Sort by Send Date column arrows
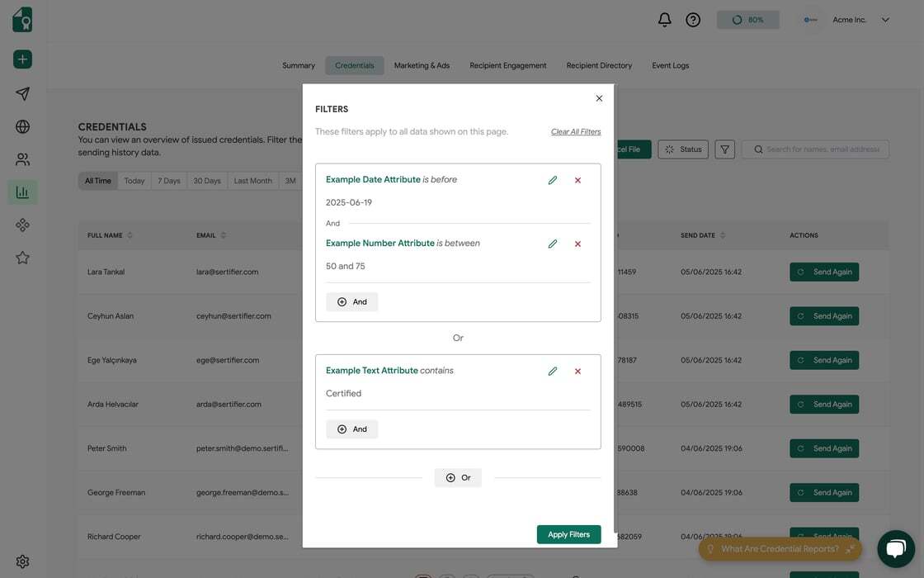 pos(723,235)
